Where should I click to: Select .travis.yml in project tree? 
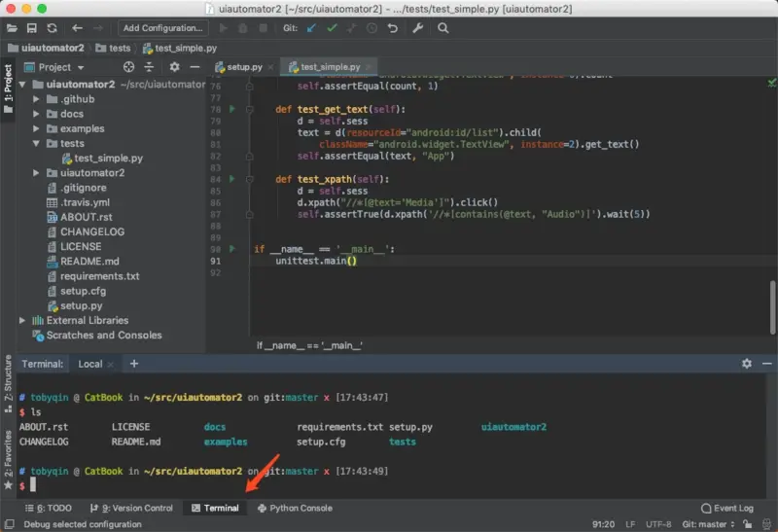click(78, 202)
